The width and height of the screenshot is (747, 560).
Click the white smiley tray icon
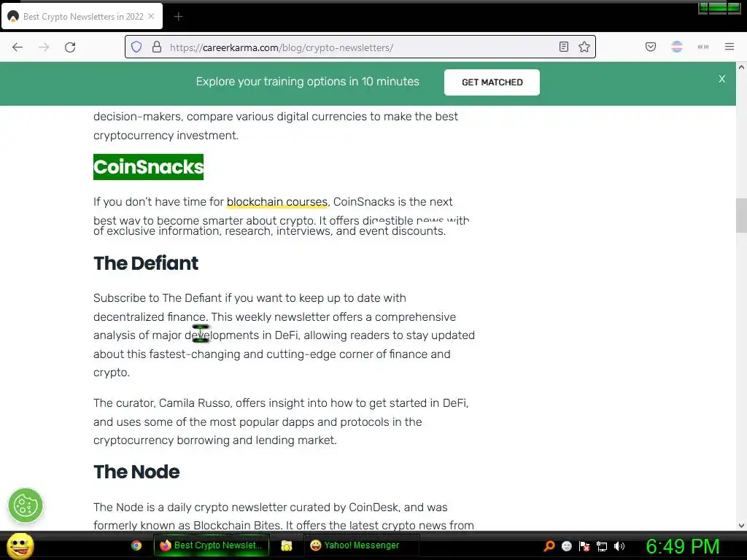point(566,546)
